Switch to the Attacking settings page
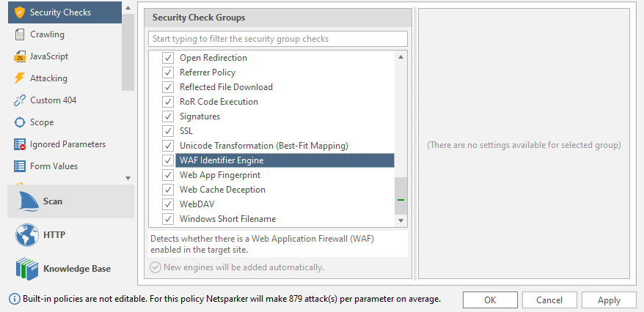644x312 pixels. click(65, 78)
